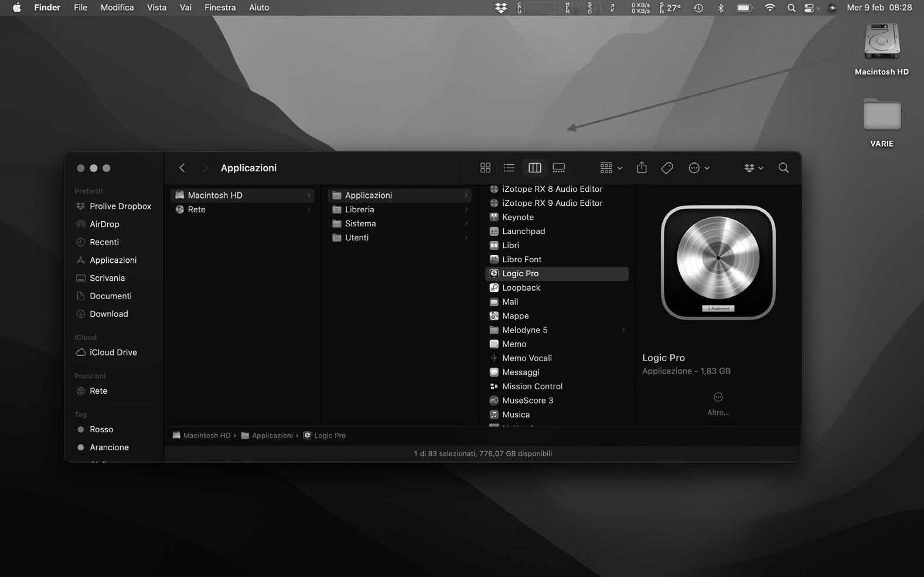This screenshot has width=924, height=577.
Task: Select the VARIE folder on desktop
Action: (882, 123)
